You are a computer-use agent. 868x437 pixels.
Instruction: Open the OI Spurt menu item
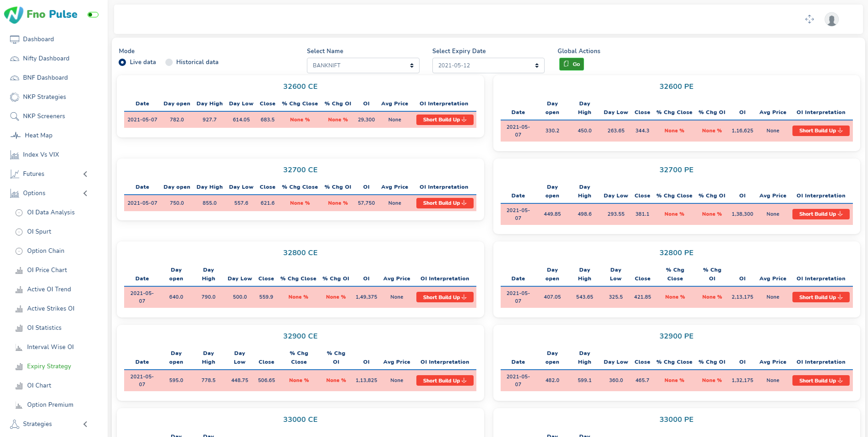[39, 232]
